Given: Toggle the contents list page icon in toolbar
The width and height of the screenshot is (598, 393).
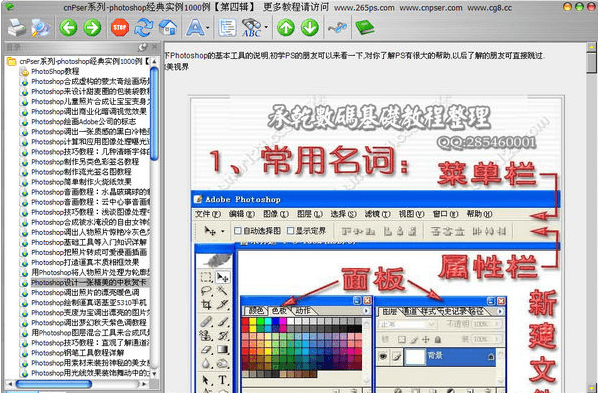Looking at the screenshot, I should pos(227,27).
